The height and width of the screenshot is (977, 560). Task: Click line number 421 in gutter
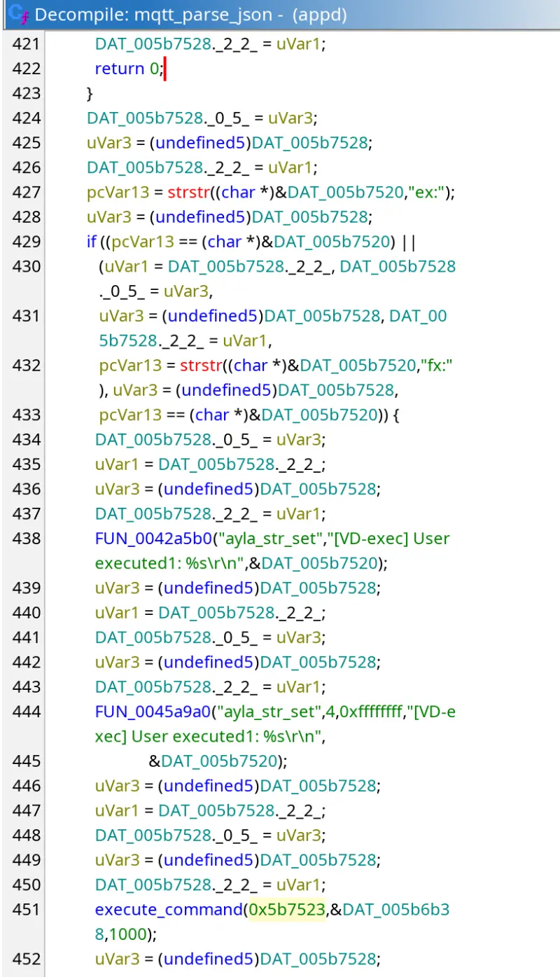tap(26, 44)
